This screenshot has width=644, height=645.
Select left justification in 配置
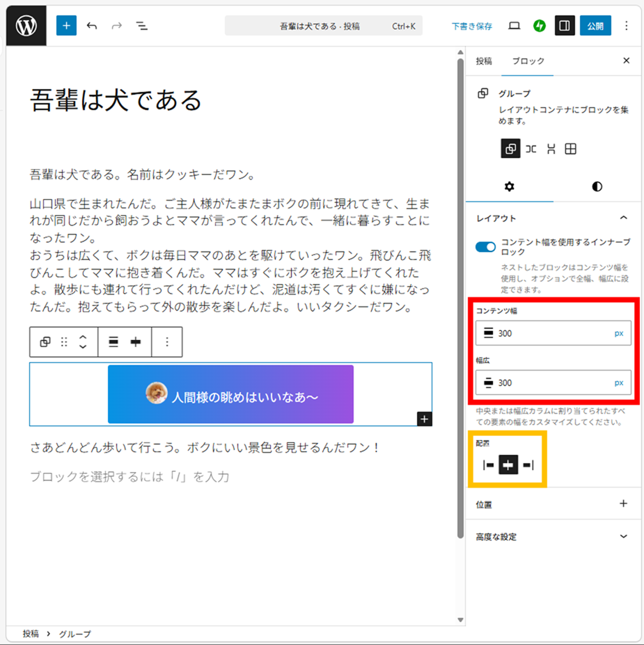tap(489, 465)
